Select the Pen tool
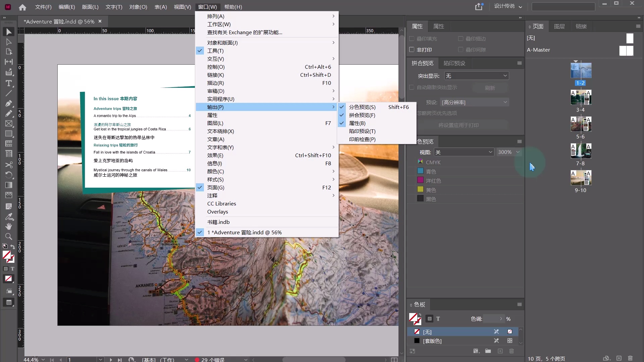This screenshot has width=644, height=362. (x=9, y=103)
